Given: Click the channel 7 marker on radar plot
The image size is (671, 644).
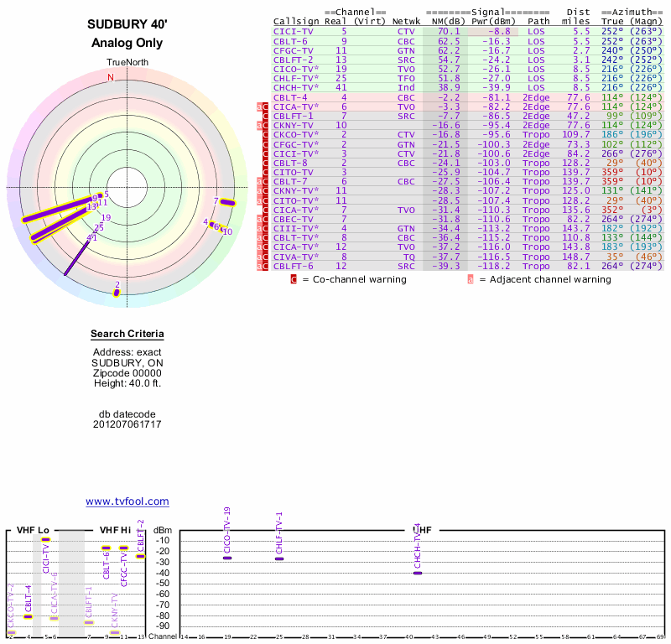Looking at the screenshot, I should (227, 203).
